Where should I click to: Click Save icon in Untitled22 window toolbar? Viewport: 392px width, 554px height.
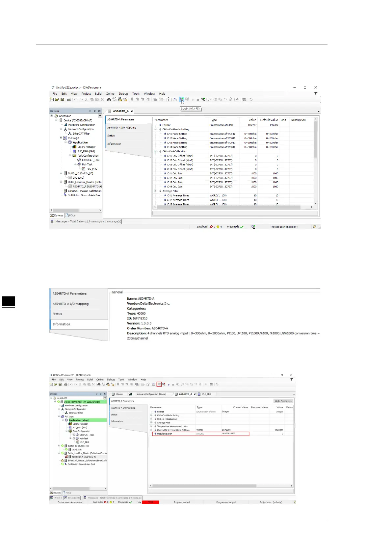click(62, 99)
